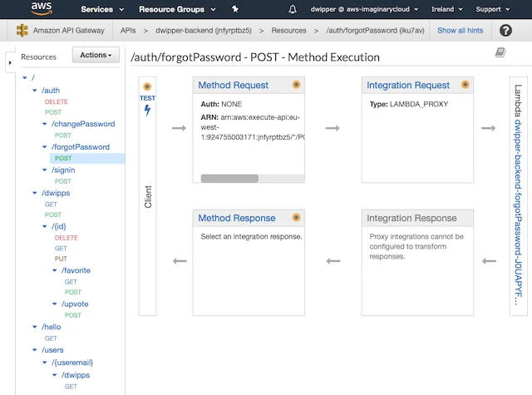
Task: Open the documentation book icon
Action: click(x=500, y=52)
